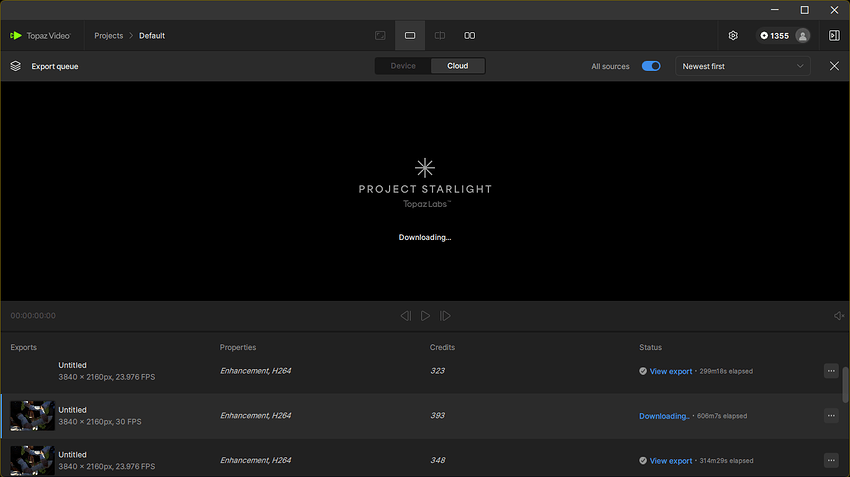Open the user account avatar

click(x=803, y=36)
